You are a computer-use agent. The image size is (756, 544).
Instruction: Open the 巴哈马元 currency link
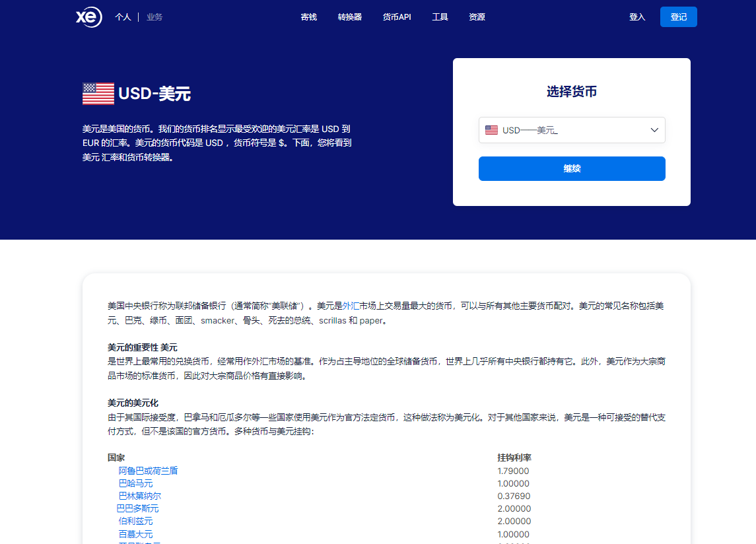pyautogui.click(x=135, y=483)
